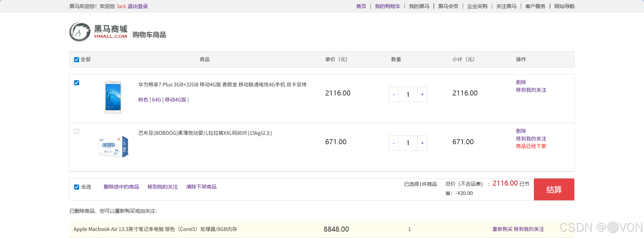
Task: Toggle the 全选 checkbox at bottom
Action: click(x=76, y=187)
